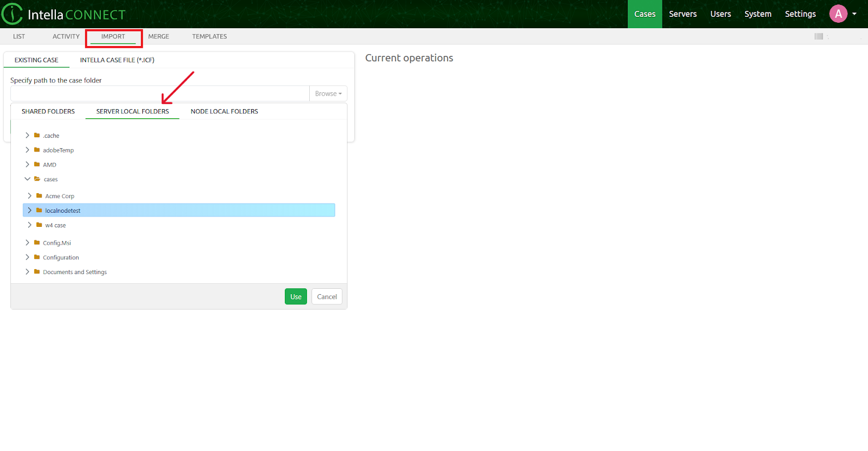Expand the w4 case folder

coord(29,225)
